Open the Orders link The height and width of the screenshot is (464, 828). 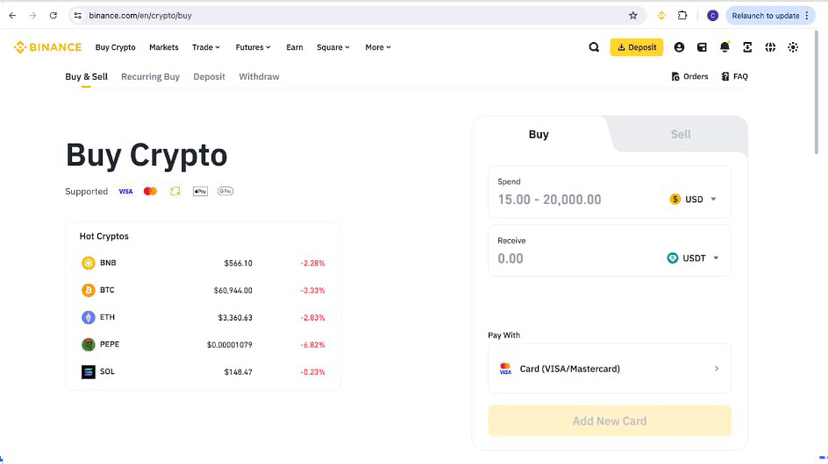[x=690, y=77]
